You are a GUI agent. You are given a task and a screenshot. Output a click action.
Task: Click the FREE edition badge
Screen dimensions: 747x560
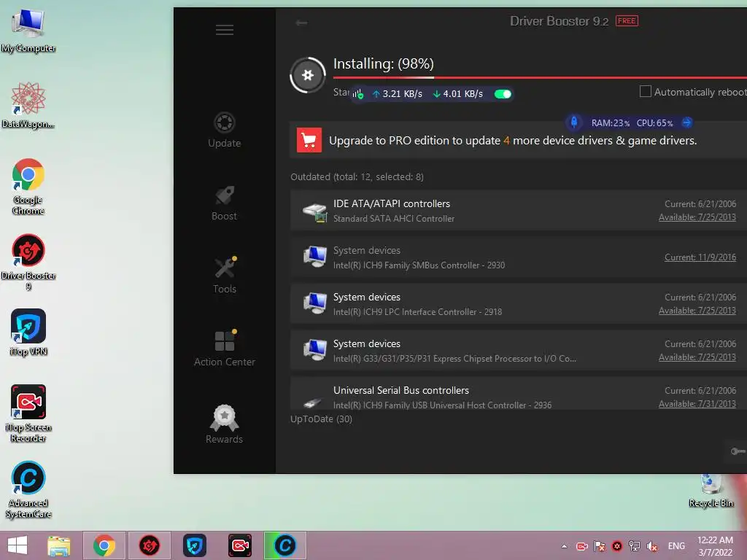coord(627,21)
